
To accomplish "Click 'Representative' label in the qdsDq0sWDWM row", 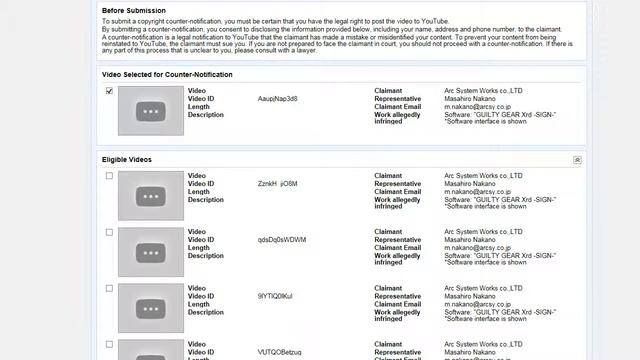I will [398, 240].
